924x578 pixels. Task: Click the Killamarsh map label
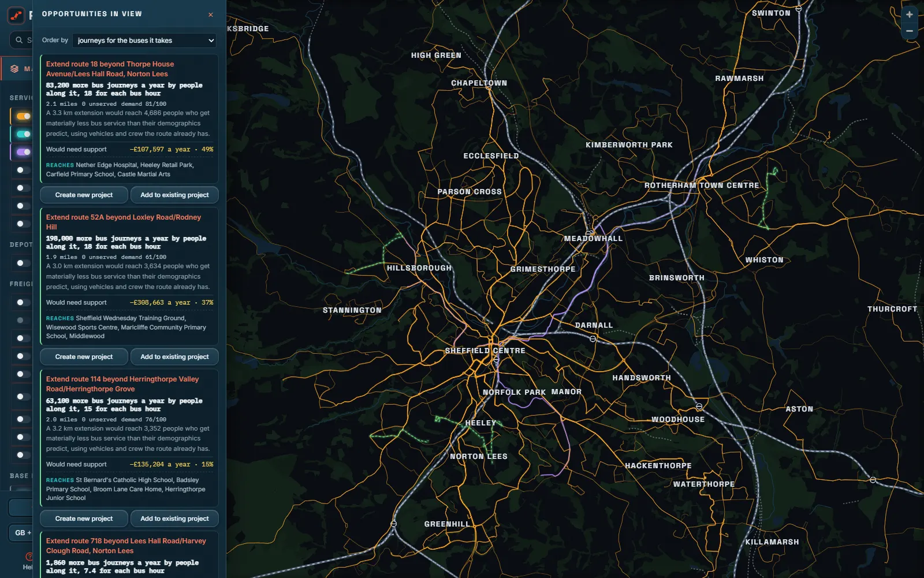point(772,542)
